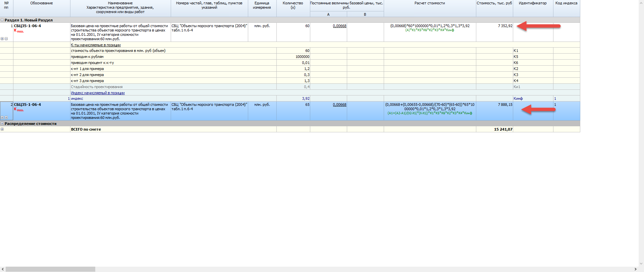The height and width of the screenshot is (272, 644).
Task: Click the B sub-column header
Action: tap(365, 14)
